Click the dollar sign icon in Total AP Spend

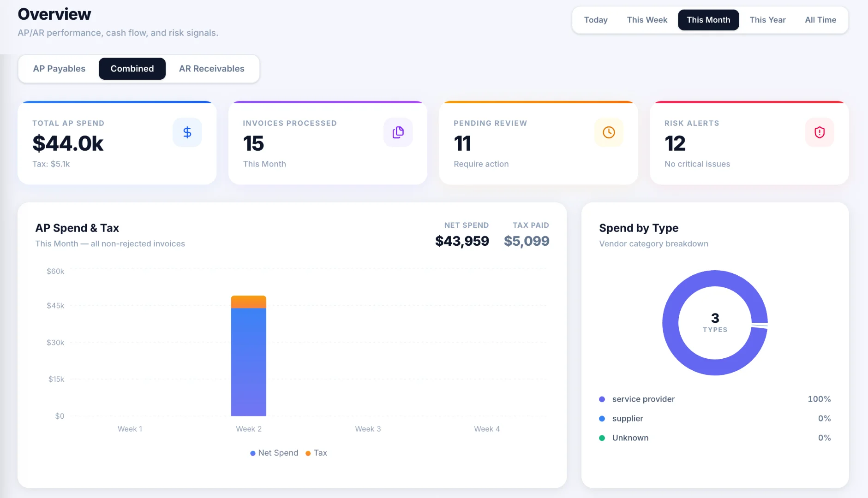(187, 132)
